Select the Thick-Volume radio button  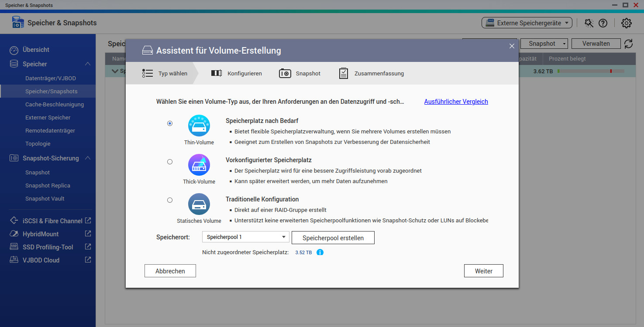tap(170, 162)
